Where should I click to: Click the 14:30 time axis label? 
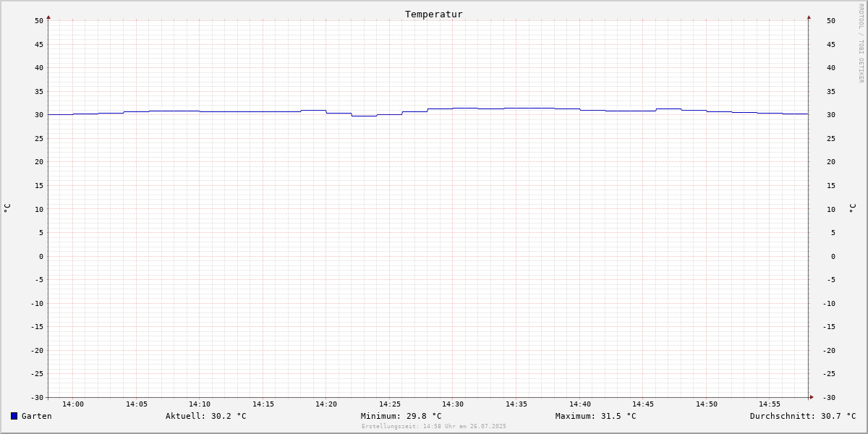point(453,404)
